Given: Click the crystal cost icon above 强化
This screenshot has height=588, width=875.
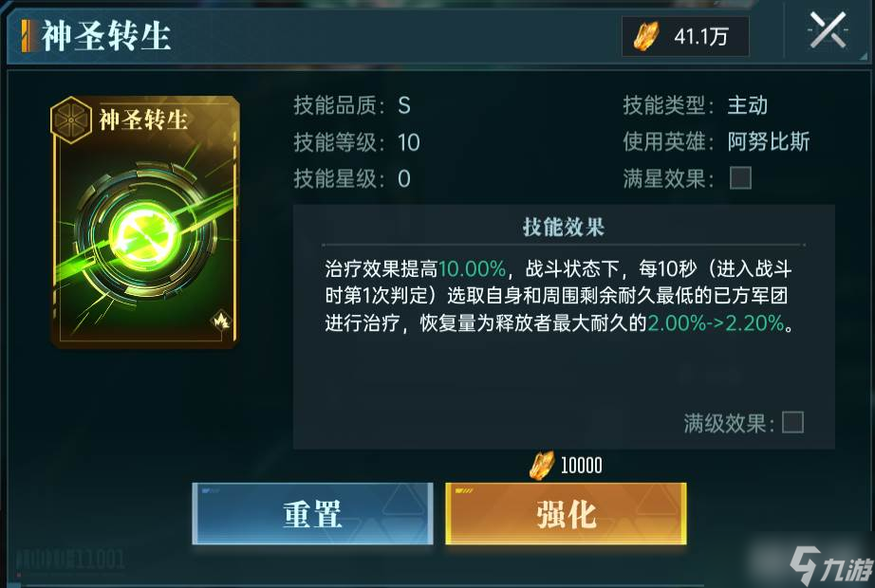Looking at the screenshot, I should click(541, 466).
